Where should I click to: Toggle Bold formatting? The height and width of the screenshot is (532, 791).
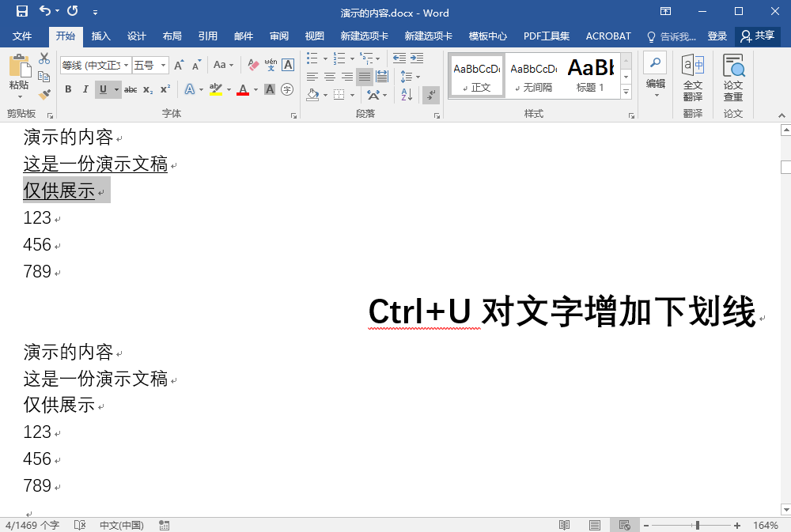tap(68, 89)
